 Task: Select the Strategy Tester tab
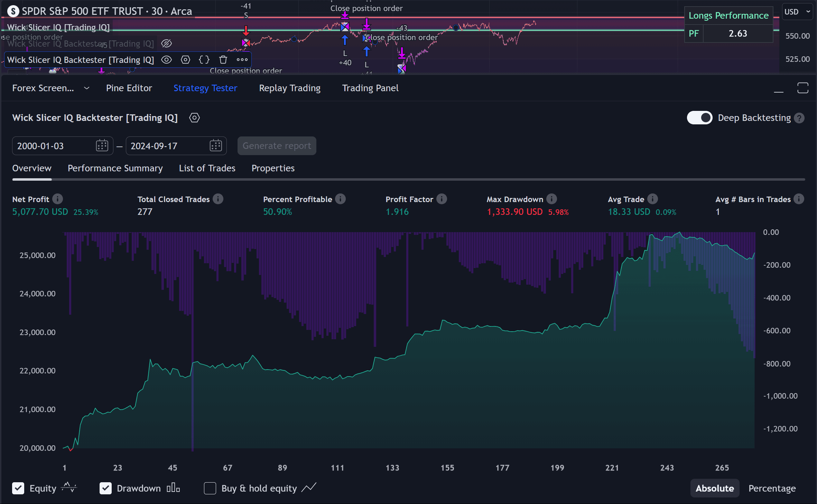pos(205,88)
